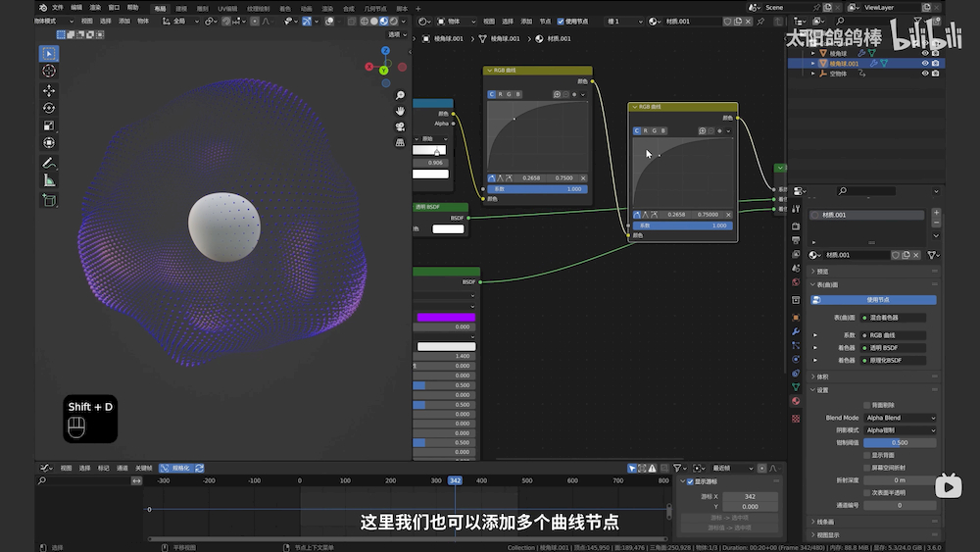Screen dimensions: 980x552
Task: Select the Measure tool
Action: (x=49, y=180)
